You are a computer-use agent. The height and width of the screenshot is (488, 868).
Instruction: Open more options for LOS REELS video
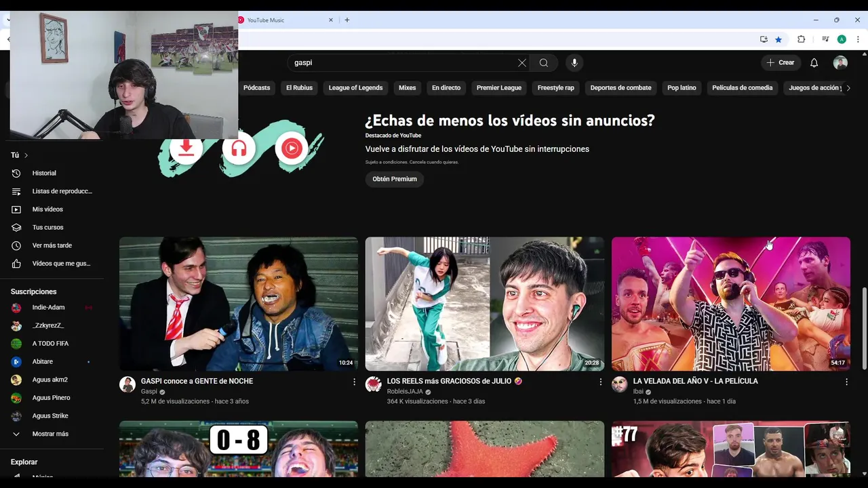pyautogui.click(x=600, y=382)
